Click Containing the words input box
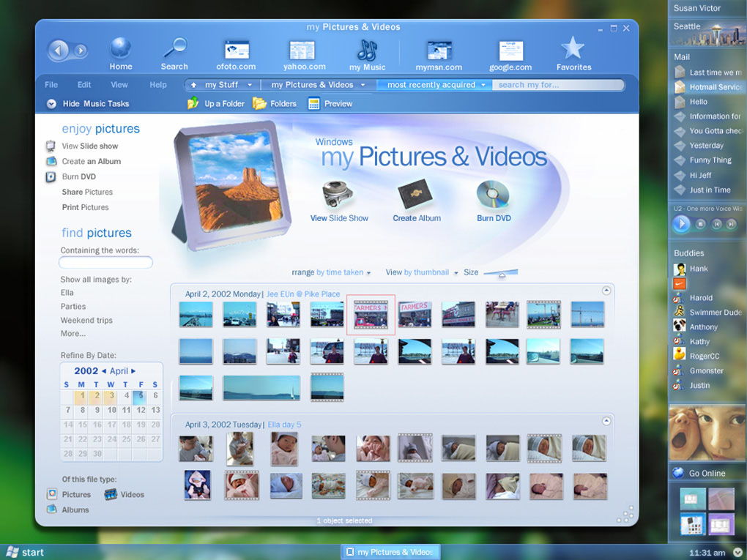 point(105,262)
